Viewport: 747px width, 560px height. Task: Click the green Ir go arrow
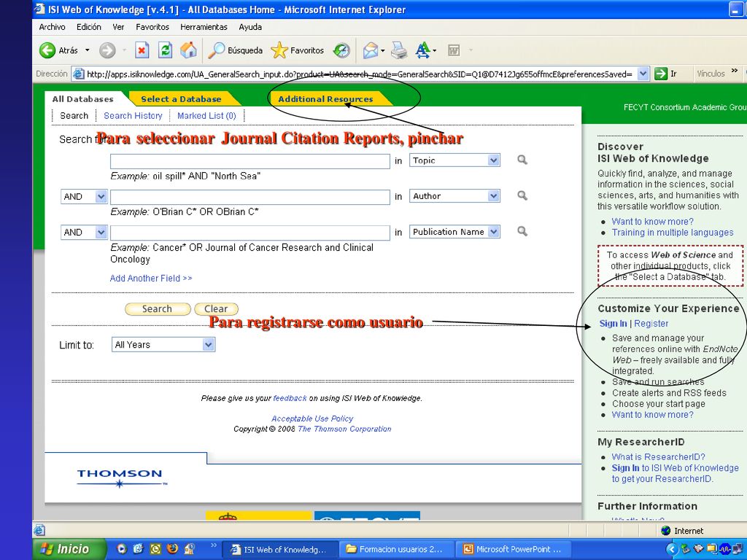[x=661, y=74]
